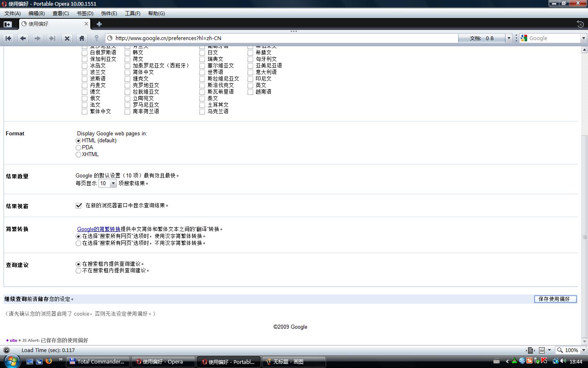Switch to Total Commander taskbar window
This screenshot has width=588, height=368.
[98, 361]
